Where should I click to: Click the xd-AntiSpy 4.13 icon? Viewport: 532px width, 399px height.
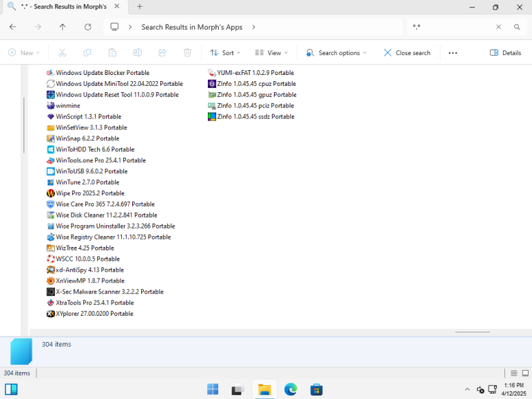click(50, 270)
